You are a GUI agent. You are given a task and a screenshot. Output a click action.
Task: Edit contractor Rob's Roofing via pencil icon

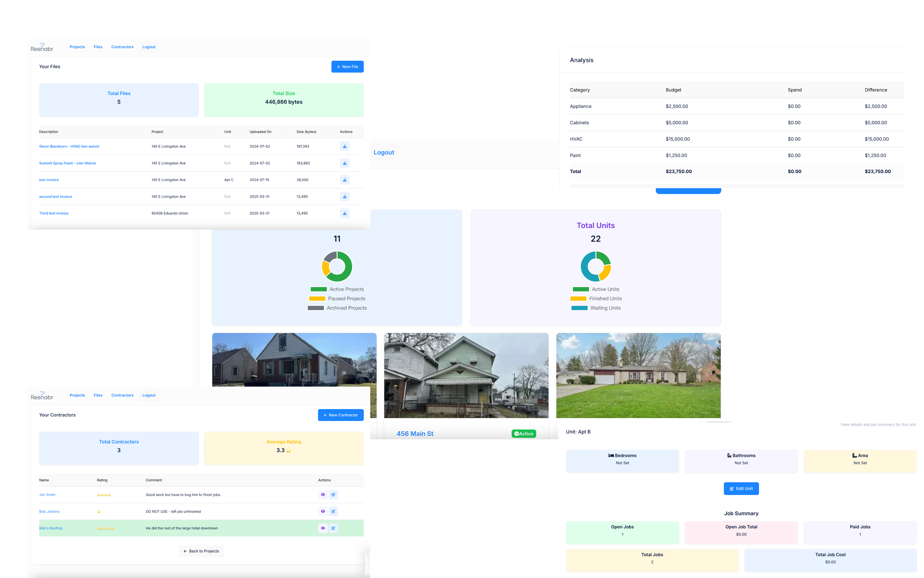coord(333,528)
